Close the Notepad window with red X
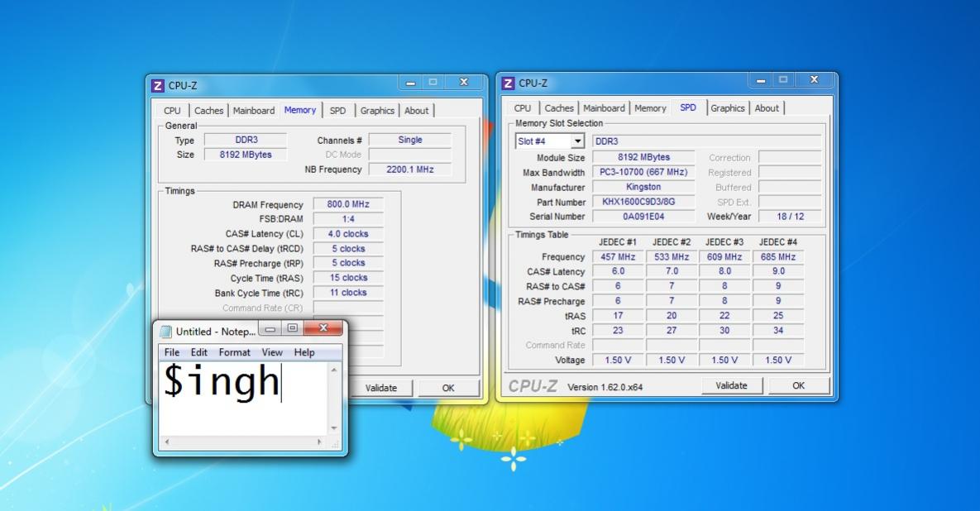This screenshot has width=980, height=511. (323, 328)
